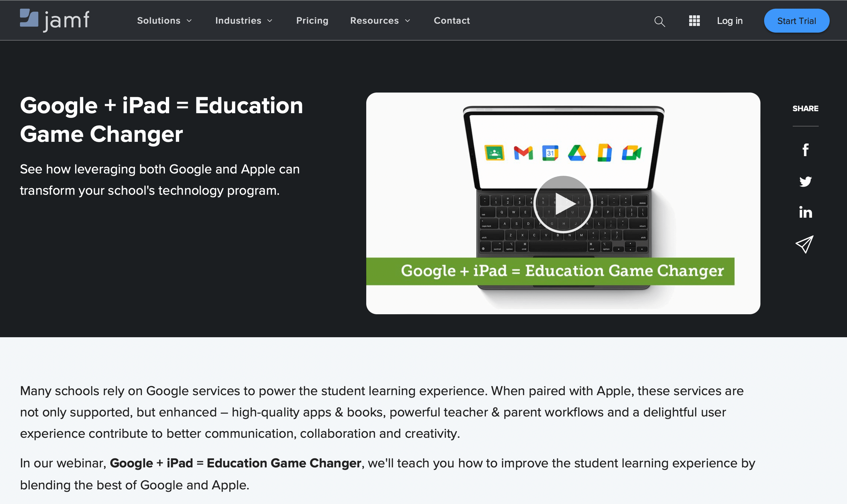Expand the Solutions dropdown menu
Viewport: 847px width, 504px height.
click(164, 21)
